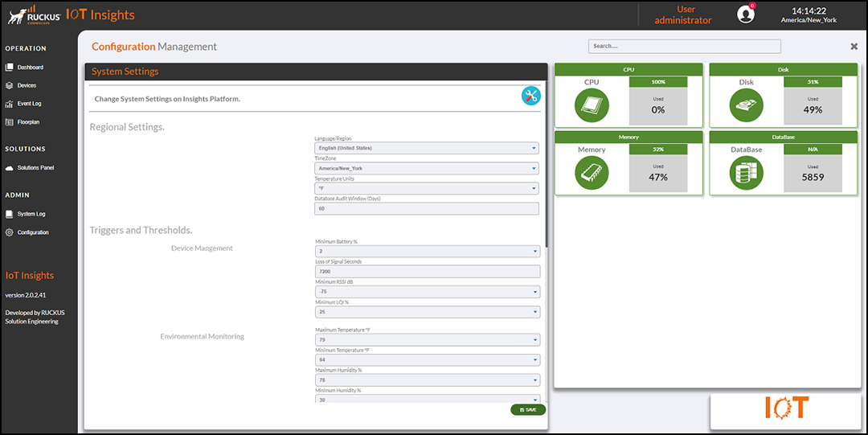Click the Configuration Management title
The width and height of the screenshot is (868, 435).
coord(154,47)
